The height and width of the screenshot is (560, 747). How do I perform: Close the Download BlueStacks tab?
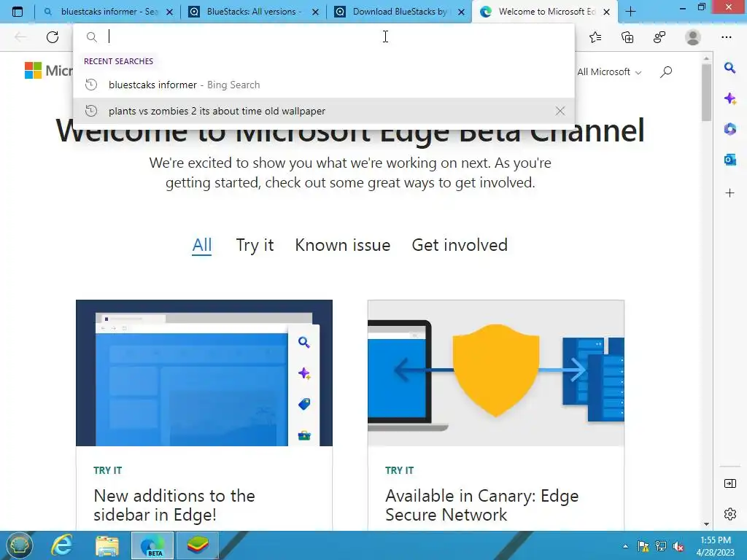tap(461, 12)
